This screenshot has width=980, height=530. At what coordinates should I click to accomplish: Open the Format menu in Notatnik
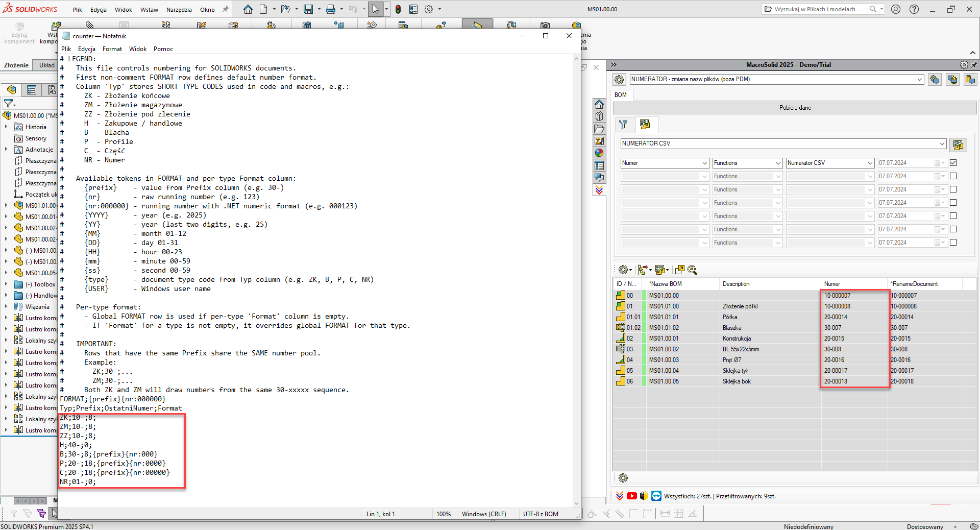coord(112,49)
